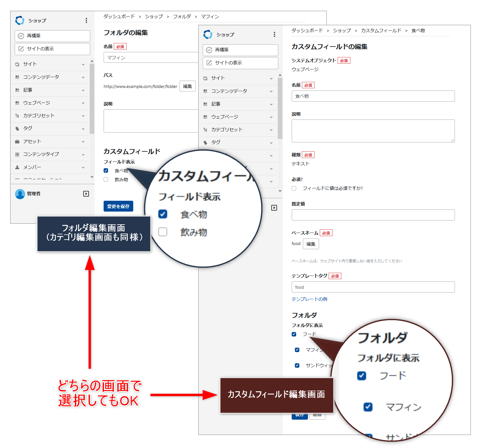482x448 pixels.
Task: Click the left sidebar vertical scrollbar
Action: pos(92,99)
